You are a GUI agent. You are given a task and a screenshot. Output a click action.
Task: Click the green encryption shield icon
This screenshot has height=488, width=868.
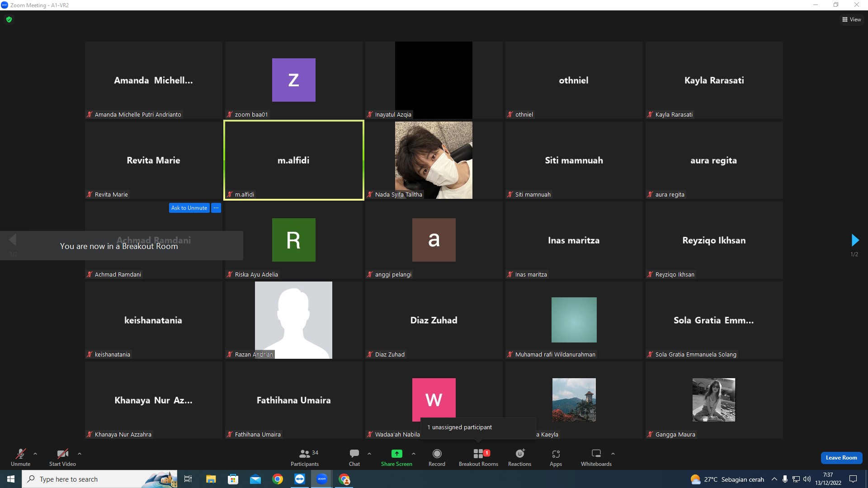(x=9, y=19)
